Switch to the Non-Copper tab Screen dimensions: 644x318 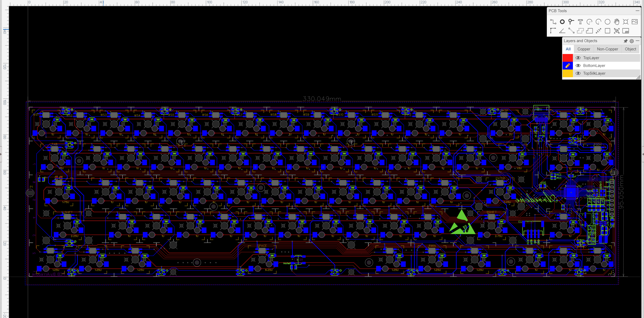pyautogui.click(x=608, y=49)
